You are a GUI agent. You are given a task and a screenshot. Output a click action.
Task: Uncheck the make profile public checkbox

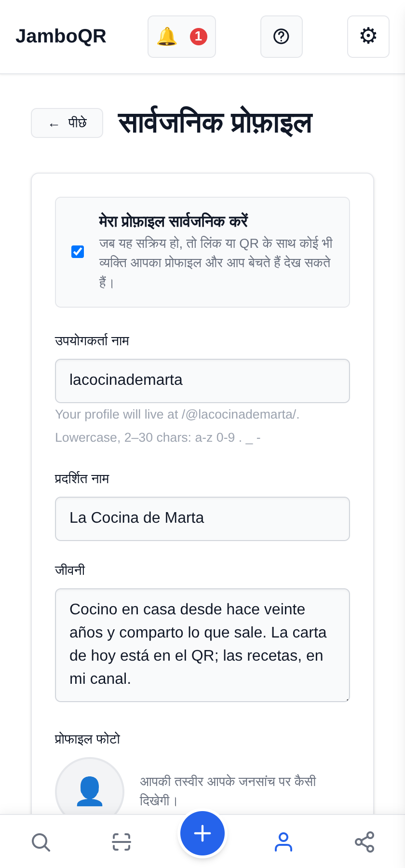coord(78,252)
